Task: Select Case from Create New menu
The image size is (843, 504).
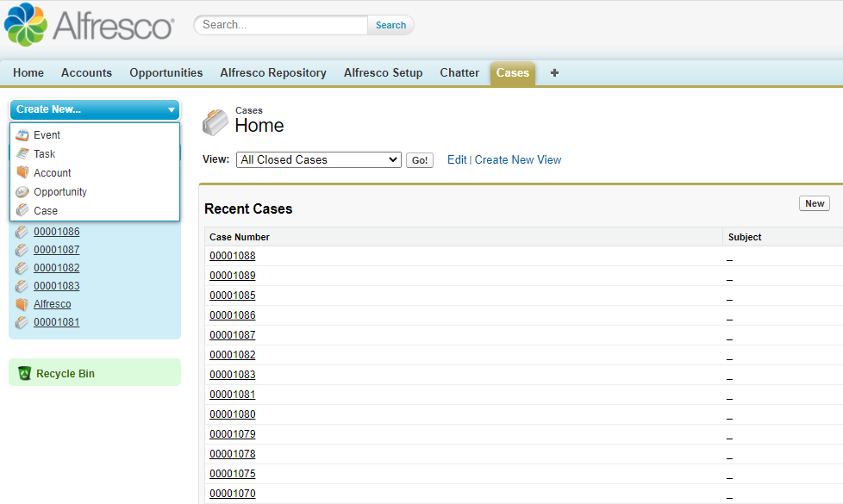Action: 46,211
